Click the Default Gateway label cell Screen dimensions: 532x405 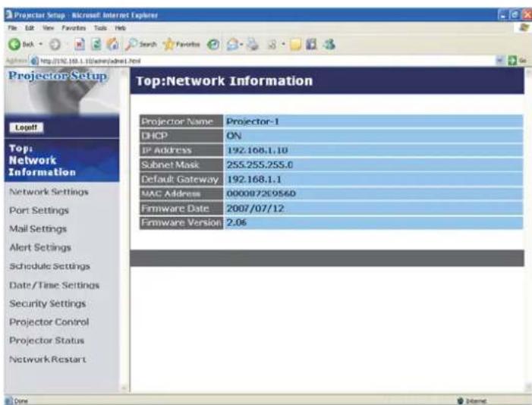181,180
